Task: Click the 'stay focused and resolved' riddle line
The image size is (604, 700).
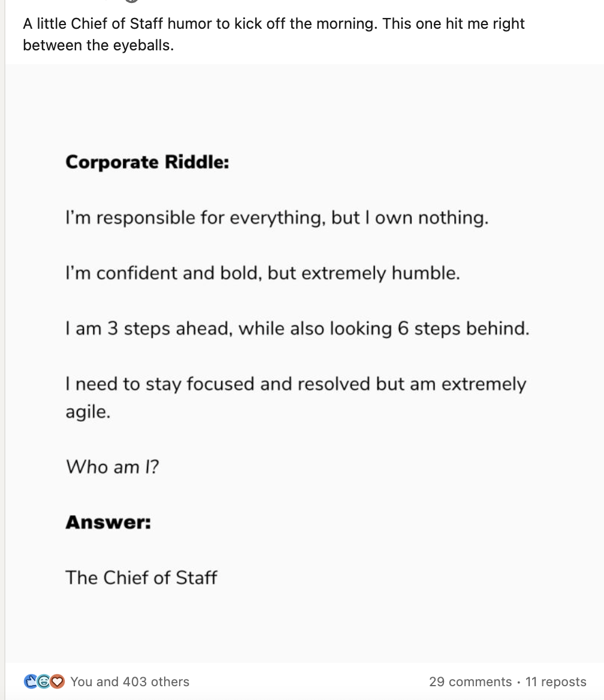Action: 296,384
